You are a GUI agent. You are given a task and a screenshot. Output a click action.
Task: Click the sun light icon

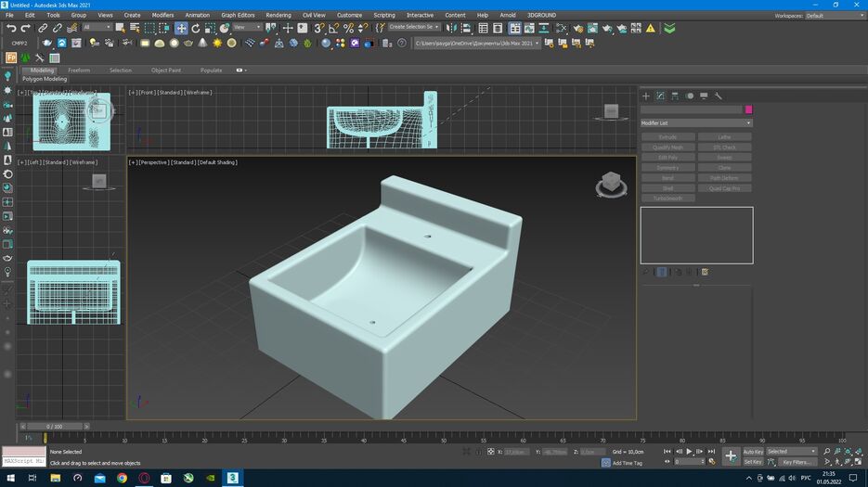pyautogui.click(x=217, y=43)
